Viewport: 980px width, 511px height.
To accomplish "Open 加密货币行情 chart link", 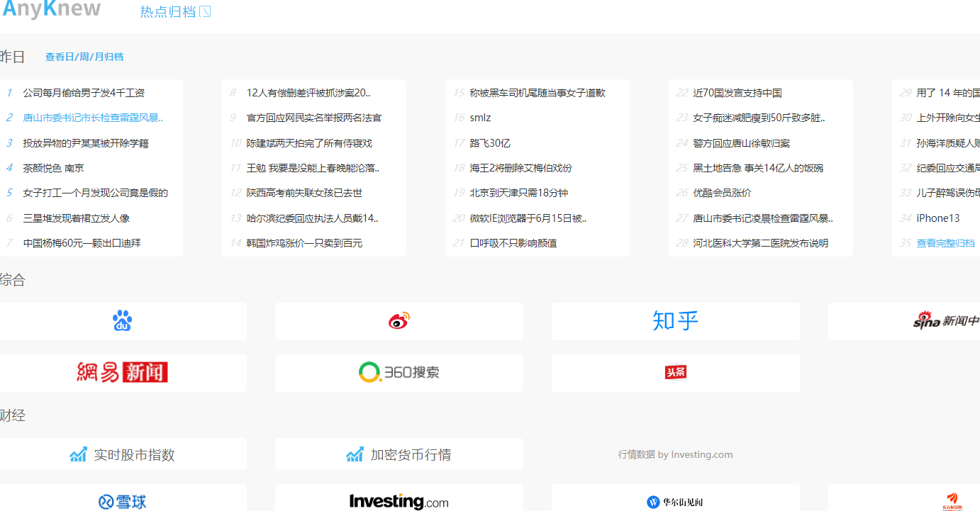I will [x=399, y=454].
